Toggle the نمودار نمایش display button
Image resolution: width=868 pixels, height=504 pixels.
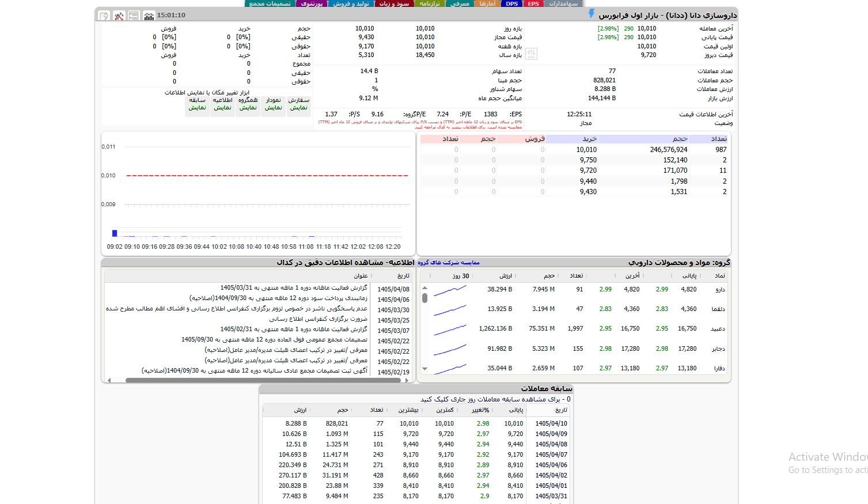click(x=274, y=104)
